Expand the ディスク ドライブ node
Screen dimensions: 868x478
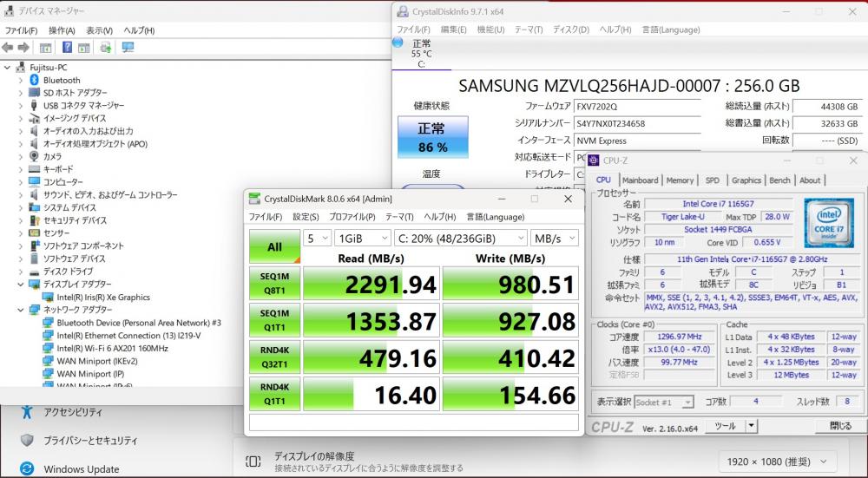pyautogui.click(x=21, y=272)
